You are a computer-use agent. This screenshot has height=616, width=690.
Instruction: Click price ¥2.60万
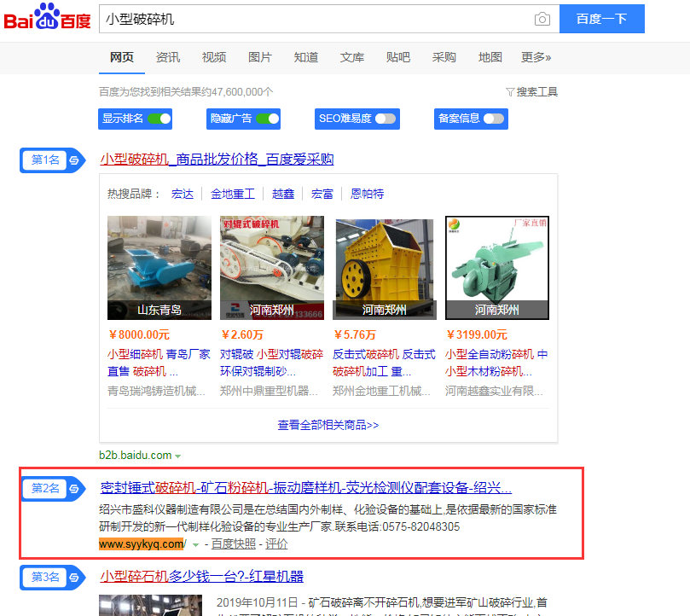(x=241, y=335)
